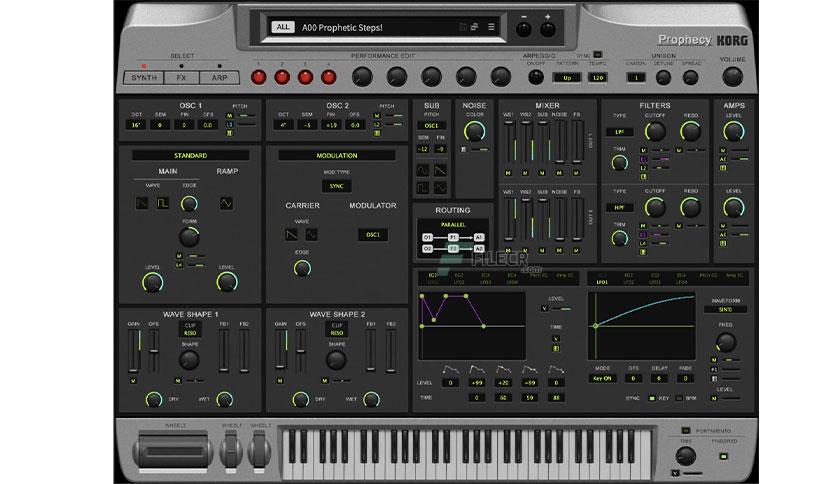Click the OSC 1 ramp wave icon
Screen dimensions: 836x484
click(x=226, y=203)
